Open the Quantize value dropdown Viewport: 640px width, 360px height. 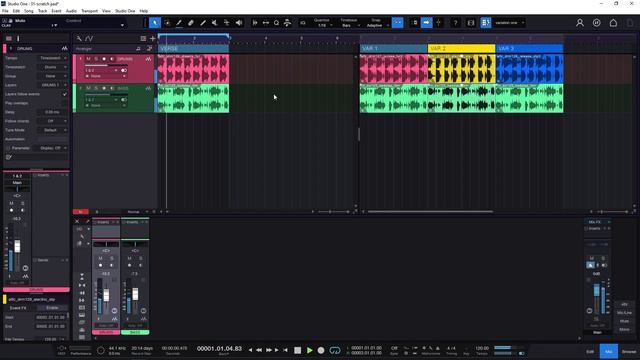pyautogui.click(x=324, y=25)
